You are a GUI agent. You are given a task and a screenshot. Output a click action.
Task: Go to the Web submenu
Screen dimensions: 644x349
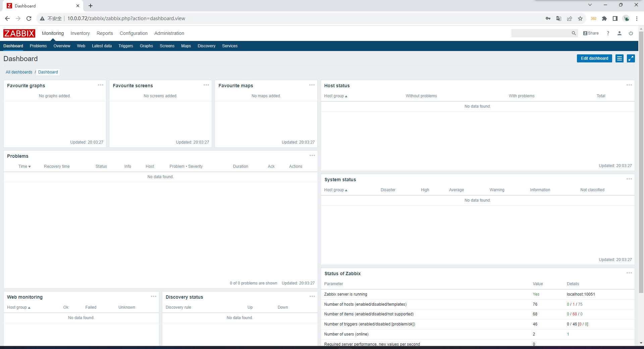81,46
